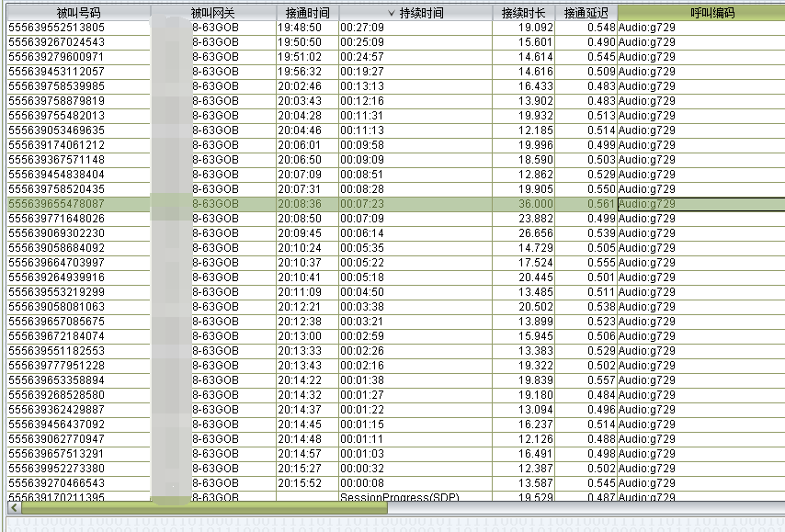Select called number 555639758520435
The image size is (785, 532).
(x=57, y=189)
